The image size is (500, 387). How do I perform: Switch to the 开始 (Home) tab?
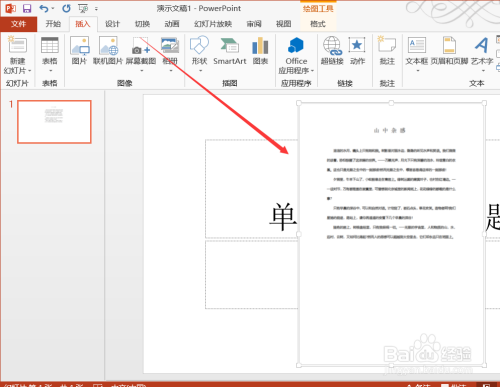pos(53,24)
